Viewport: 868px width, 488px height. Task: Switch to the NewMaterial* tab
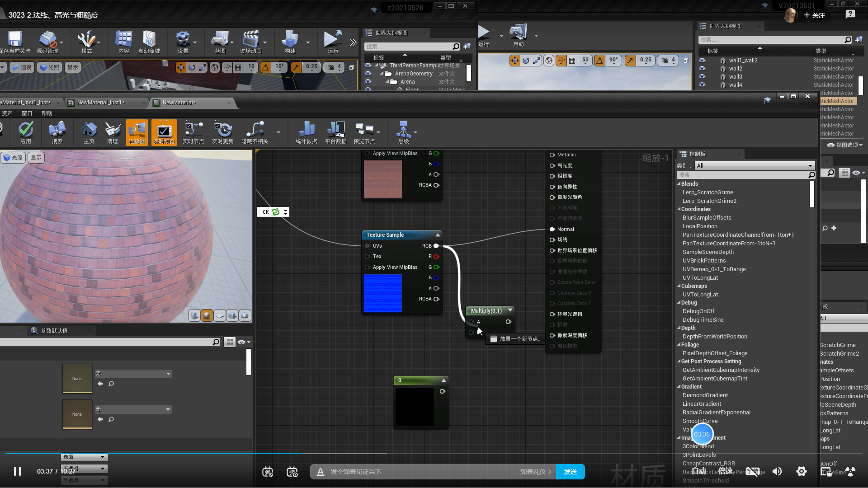point(179,103)
